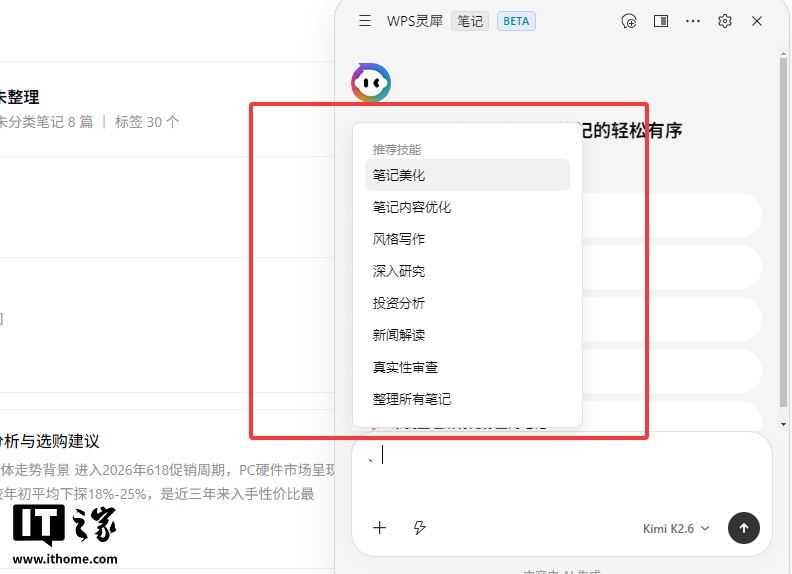Pick the 风格写作 skill
This screenshot has width=792, height=574.
467,239
